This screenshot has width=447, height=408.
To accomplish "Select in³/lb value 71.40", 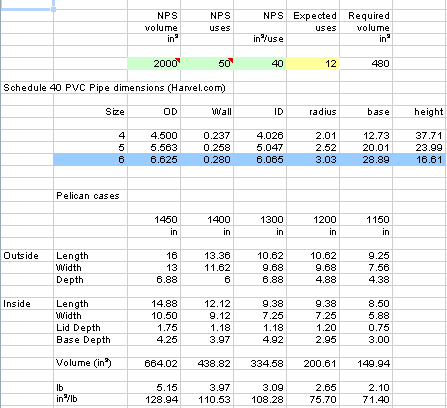I will coord(376,399).
